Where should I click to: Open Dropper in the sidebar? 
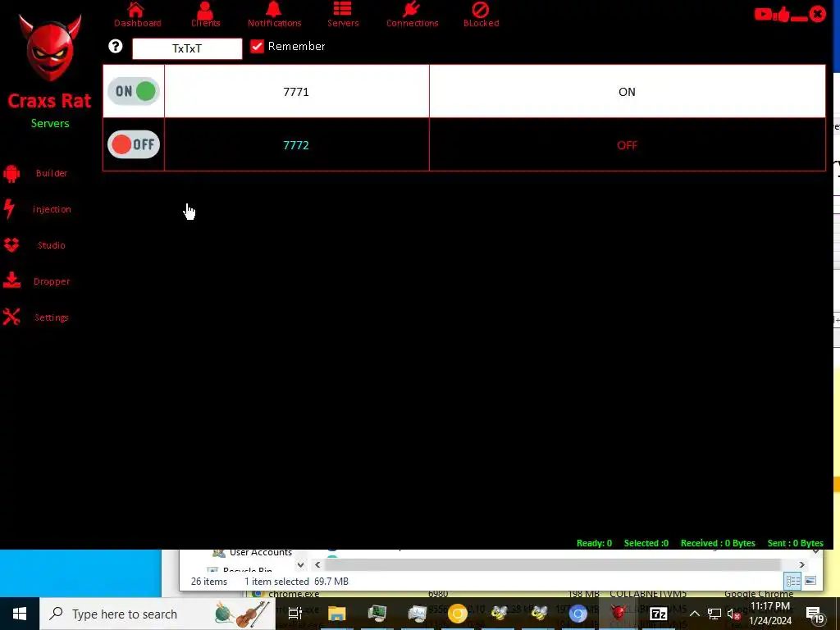tap(38, 281)
